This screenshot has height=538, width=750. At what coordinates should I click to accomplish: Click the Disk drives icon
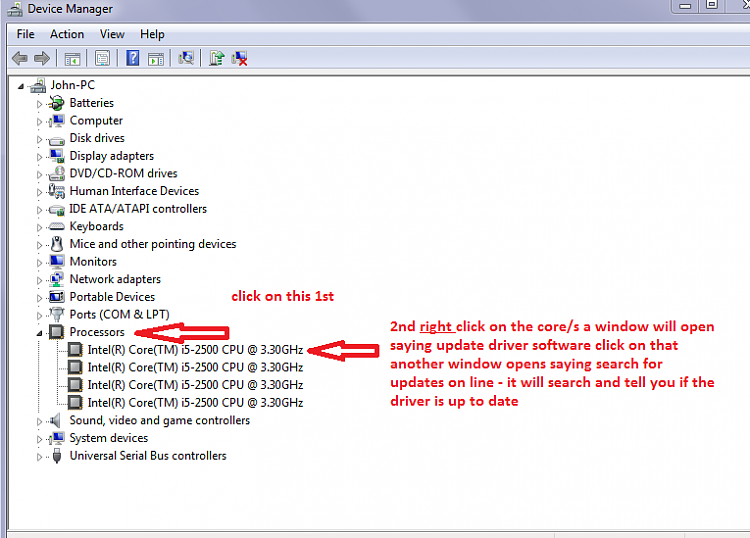tap(56, 140)
